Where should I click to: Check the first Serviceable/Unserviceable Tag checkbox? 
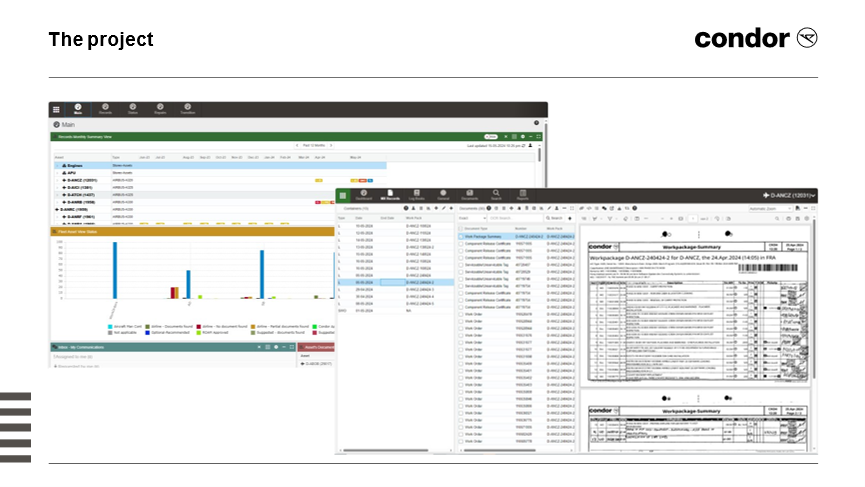tap(461, 265)
